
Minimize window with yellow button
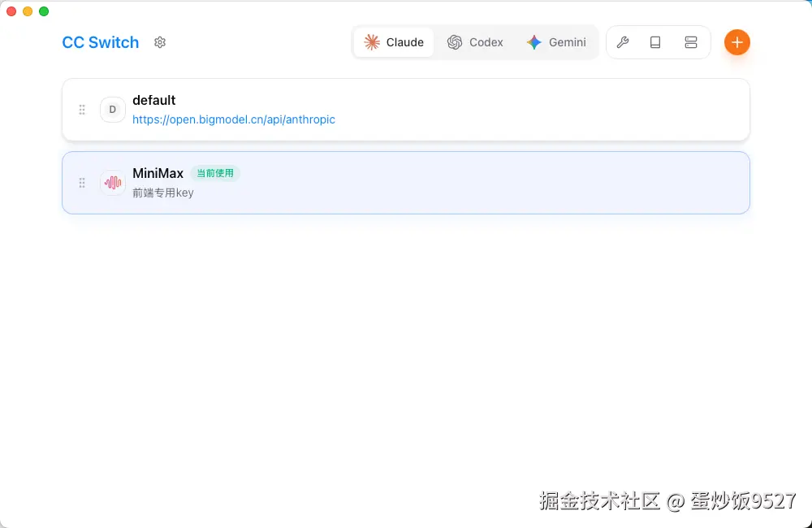pyautogui.click(x=28, y=11)
